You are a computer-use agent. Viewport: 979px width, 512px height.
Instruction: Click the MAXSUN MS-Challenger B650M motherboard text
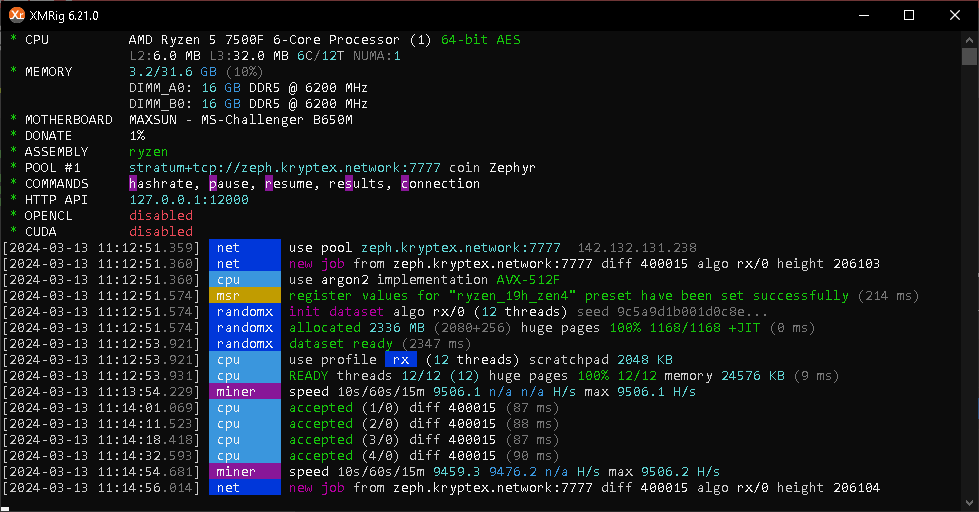coord(240,120)
